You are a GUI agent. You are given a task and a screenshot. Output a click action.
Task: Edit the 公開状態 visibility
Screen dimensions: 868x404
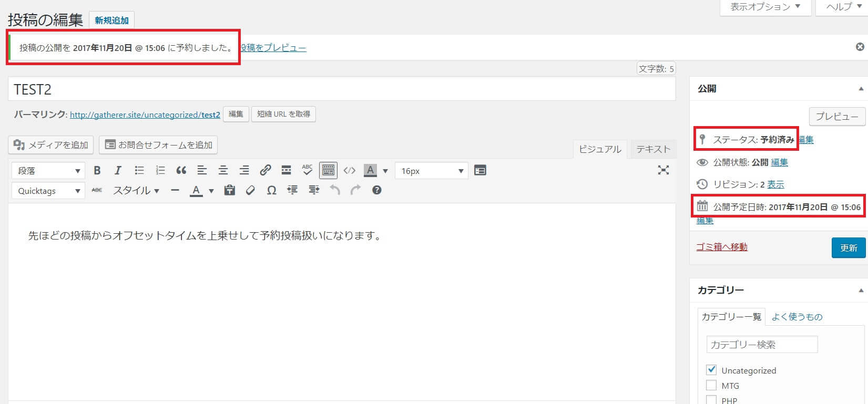(x=779, y=162)
